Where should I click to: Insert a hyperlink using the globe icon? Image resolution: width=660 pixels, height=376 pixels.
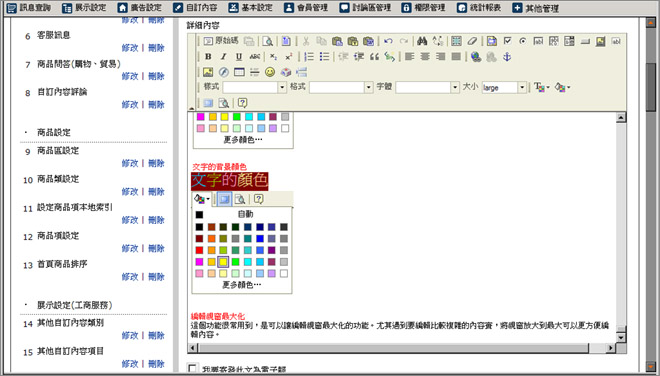pos(476,56)
